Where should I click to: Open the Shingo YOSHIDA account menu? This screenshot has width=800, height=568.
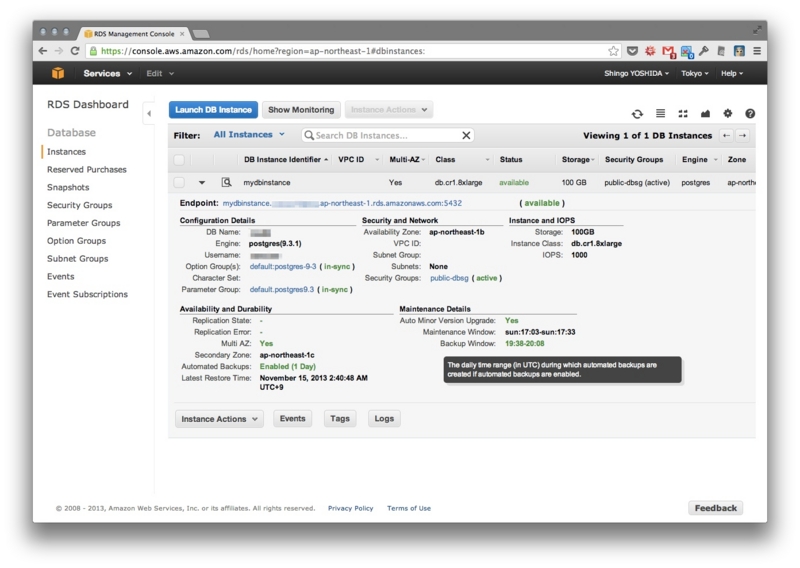(x=636, y=73)
